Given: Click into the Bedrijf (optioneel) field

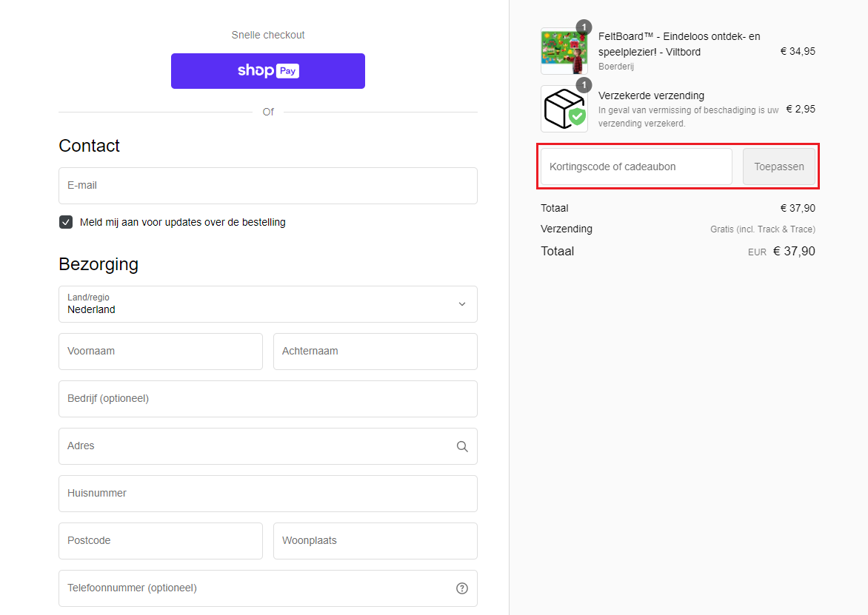Looking at the screenshot, I should pos(267,399).
